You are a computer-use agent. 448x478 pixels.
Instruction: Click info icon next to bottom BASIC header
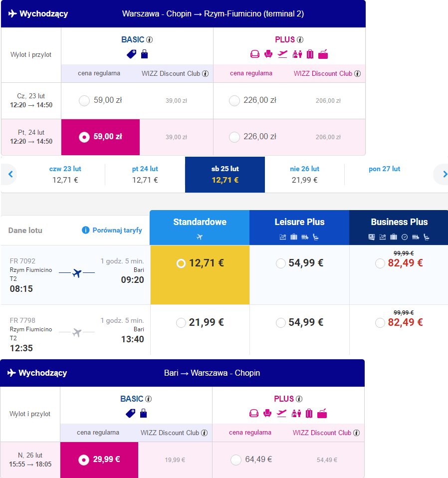[149, 399]
